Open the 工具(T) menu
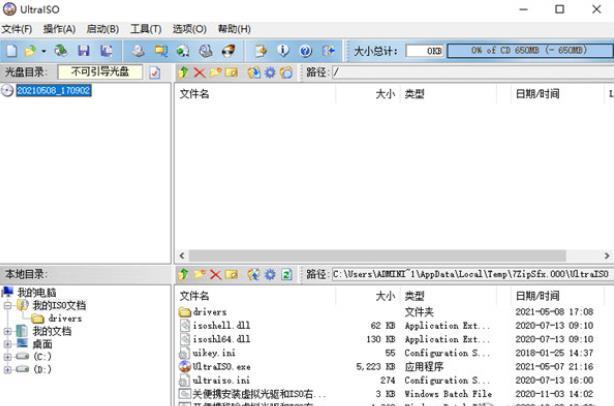Viewport: 614px width, 406px height. click(146, 29)
